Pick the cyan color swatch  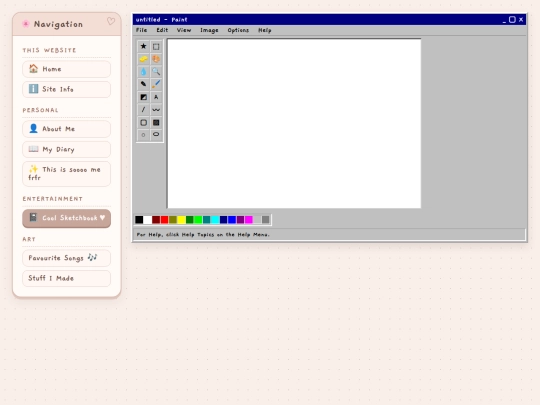pyautogui.click(x=215, y=220)
